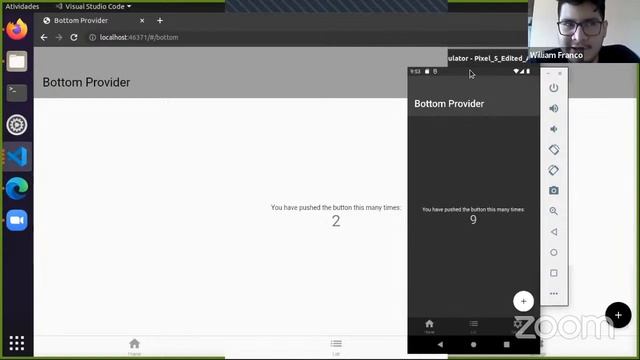Image resolution: width=640 pixels, height=360 pixels.
Task: Show applications grid in the dock
Action: click(x=17, y=343)
